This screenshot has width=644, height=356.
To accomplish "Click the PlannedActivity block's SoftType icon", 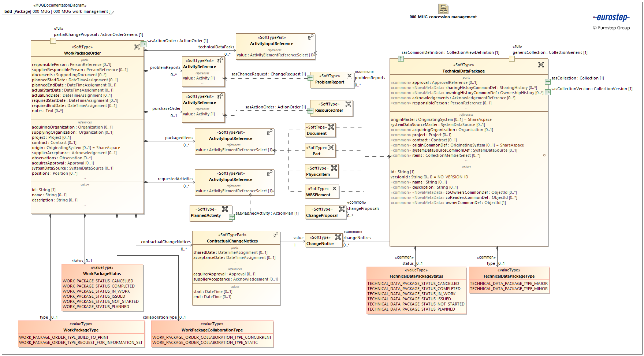I will point(225,209).
